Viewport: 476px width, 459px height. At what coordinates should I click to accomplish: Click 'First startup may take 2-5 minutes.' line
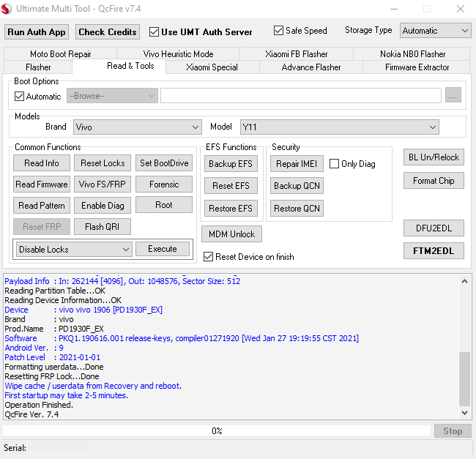coord(66,395)
